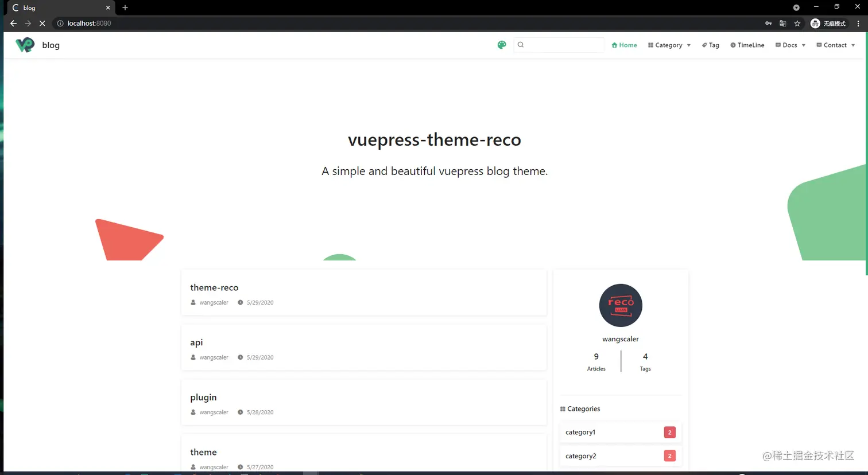The image size is (868, 475).
Task: Open the Category nav menu
Action: pyautogui.click(x=669, y=45)
